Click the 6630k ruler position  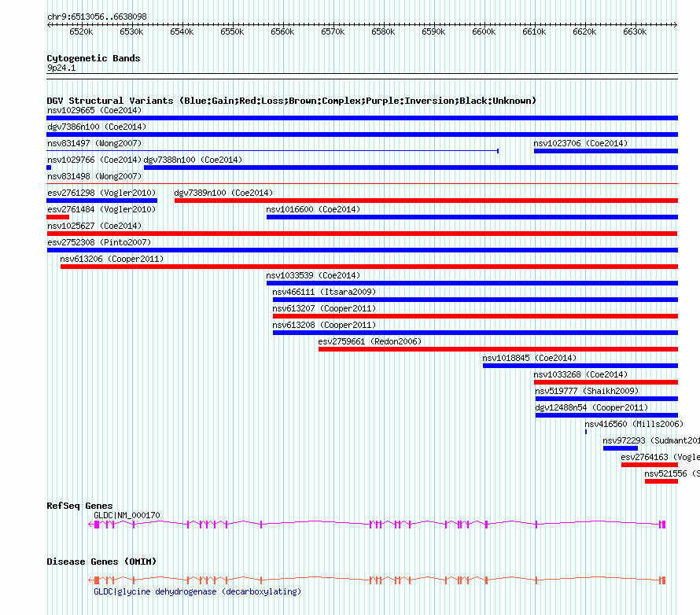tap(635, 31)
